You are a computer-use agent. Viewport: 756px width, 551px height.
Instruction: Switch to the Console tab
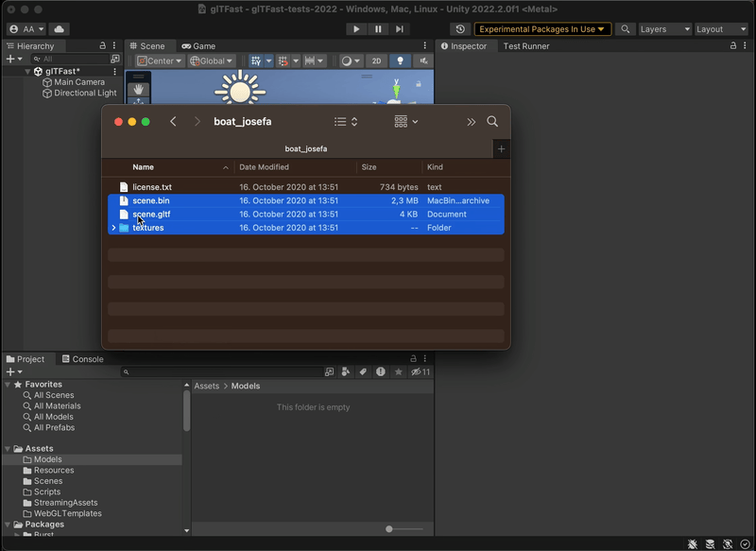pos(88,358)
